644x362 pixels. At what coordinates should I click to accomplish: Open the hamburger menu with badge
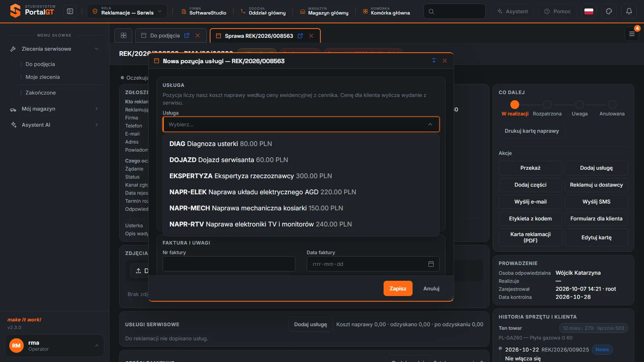pos(632,34)
